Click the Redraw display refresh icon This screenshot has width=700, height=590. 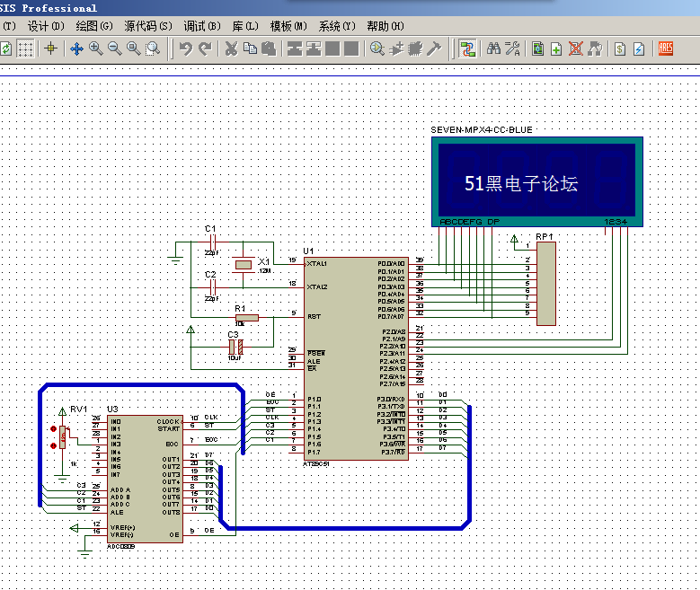(x=5, y=48)
